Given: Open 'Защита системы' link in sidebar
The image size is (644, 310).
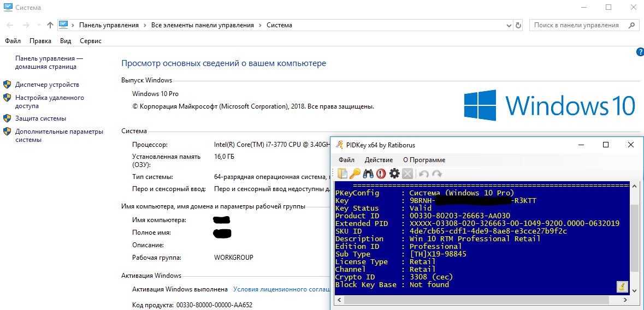Looking at the screenshot, I should coord(40,118).
